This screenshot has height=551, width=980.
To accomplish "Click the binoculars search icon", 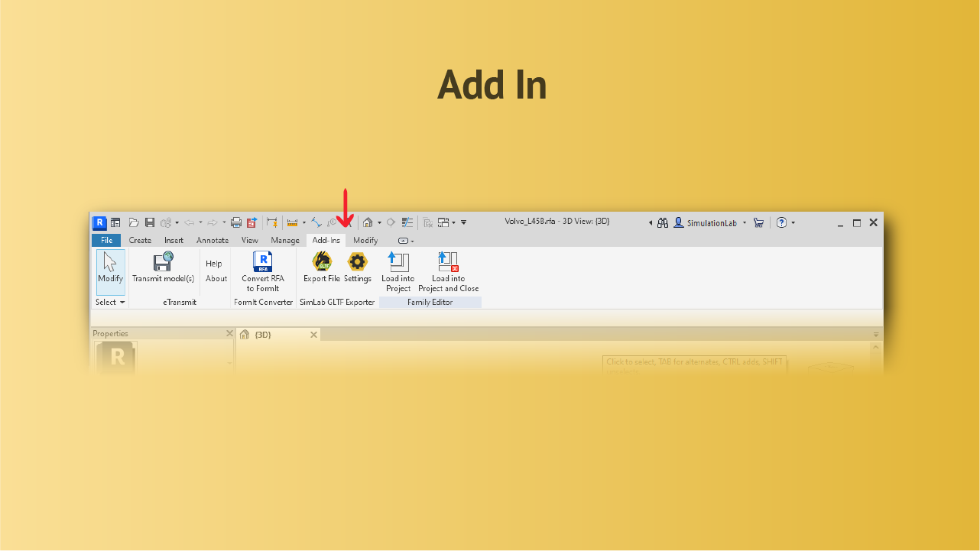I will coord(663,222).
